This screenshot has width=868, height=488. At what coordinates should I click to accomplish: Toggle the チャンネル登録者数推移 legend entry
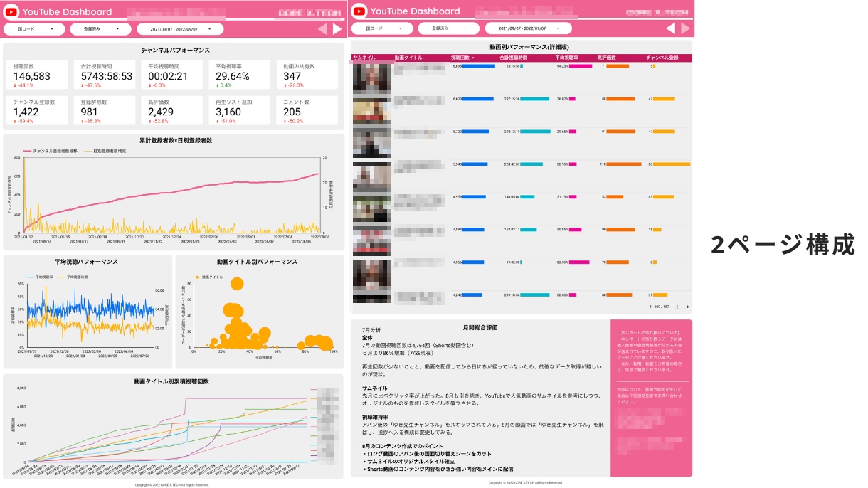click(x=50, y=151)
